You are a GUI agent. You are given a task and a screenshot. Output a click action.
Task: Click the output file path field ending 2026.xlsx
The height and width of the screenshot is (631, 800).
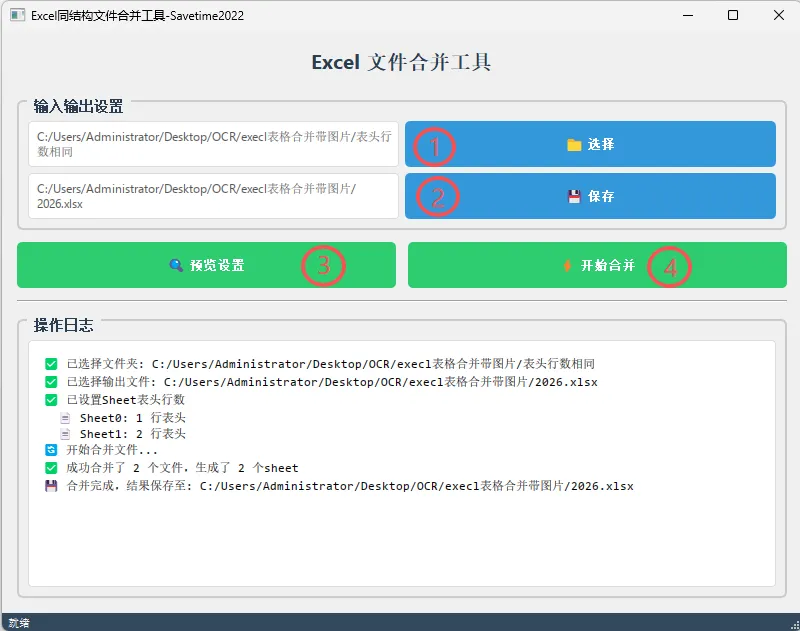[x=213, y=196]
